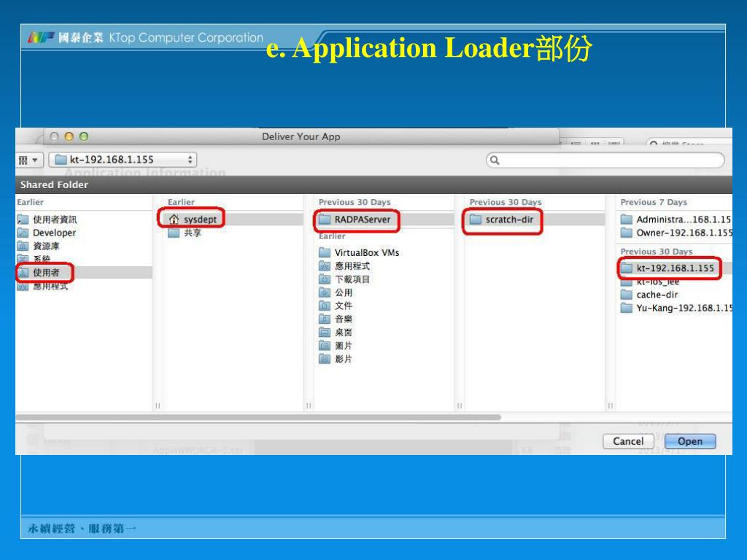Click the magnifier icon in search field
The image size is (747, 560).
coord(495,160)
